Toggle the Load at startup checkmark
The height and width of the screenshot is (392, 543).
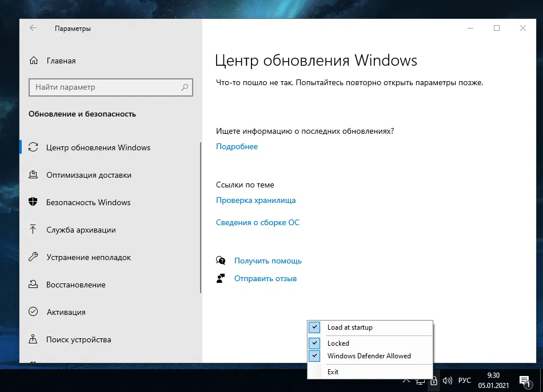click(314, 327)
